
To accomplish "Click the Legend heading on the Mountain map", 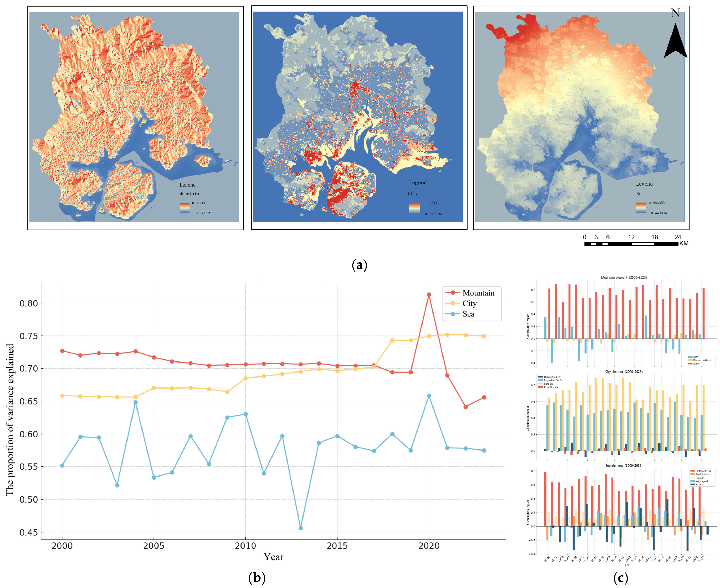I will [187, 185].
